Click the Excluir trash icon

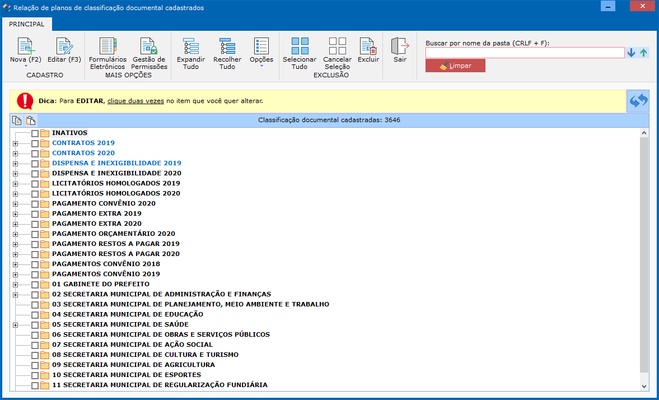(x=368, y=46)
